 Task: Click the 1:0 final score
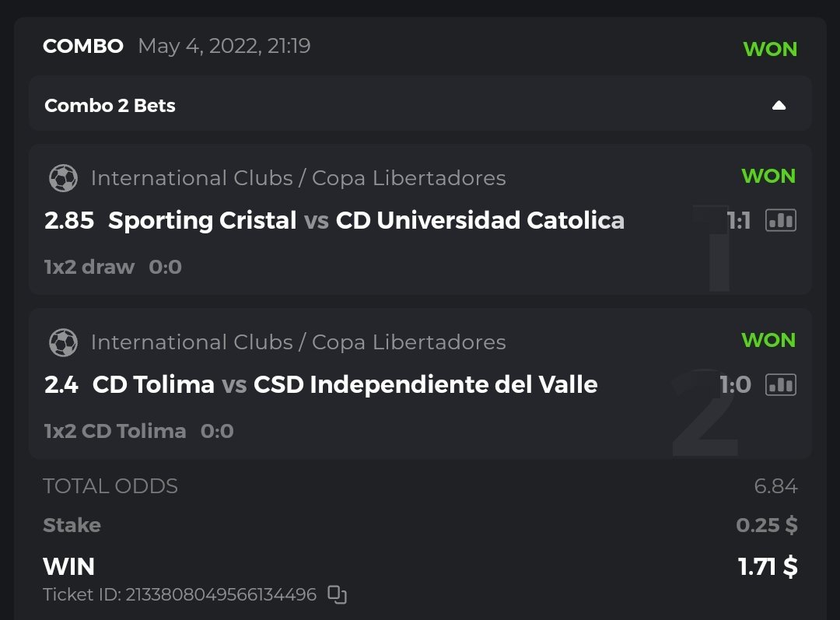pos(735,384)
